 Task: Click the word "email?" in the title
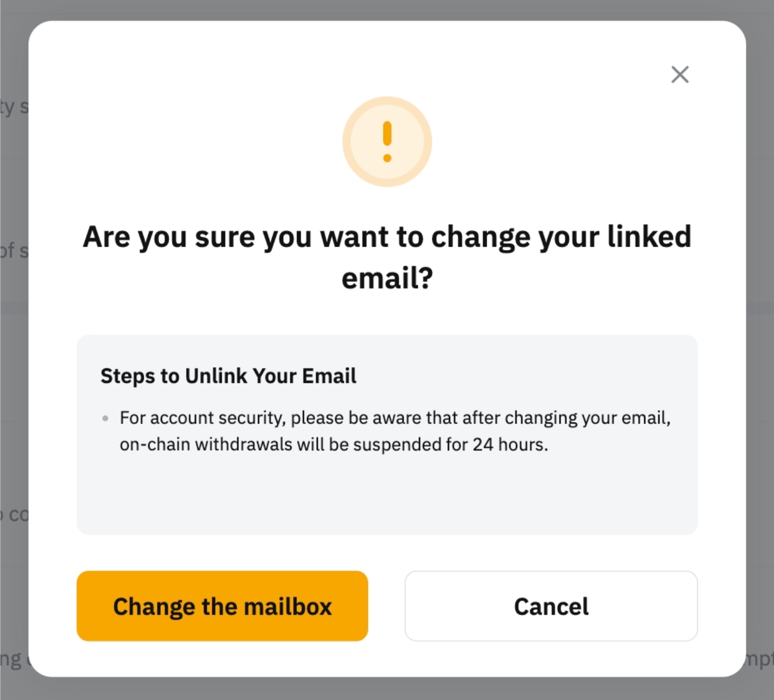pos(387,278)
